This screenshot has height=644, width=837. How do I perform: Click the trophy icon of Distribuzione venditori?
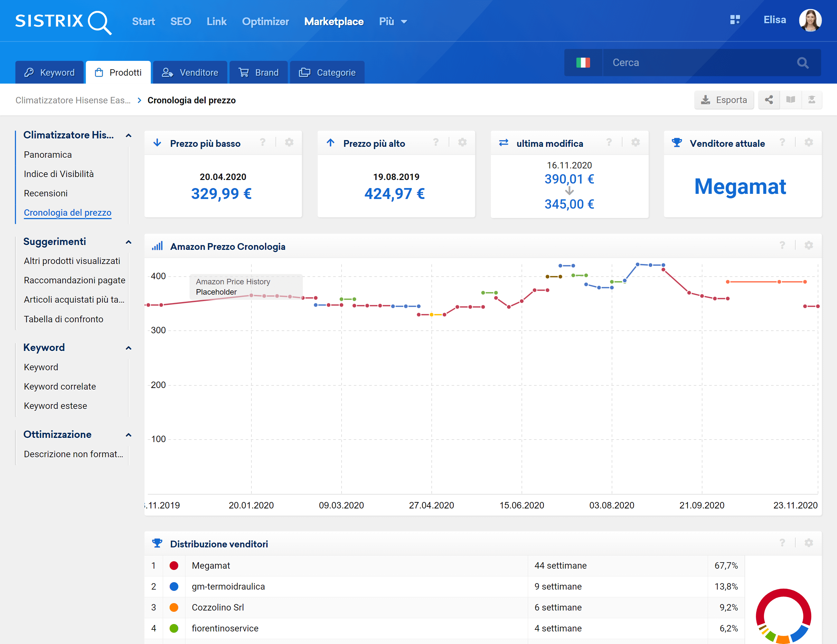157,543
